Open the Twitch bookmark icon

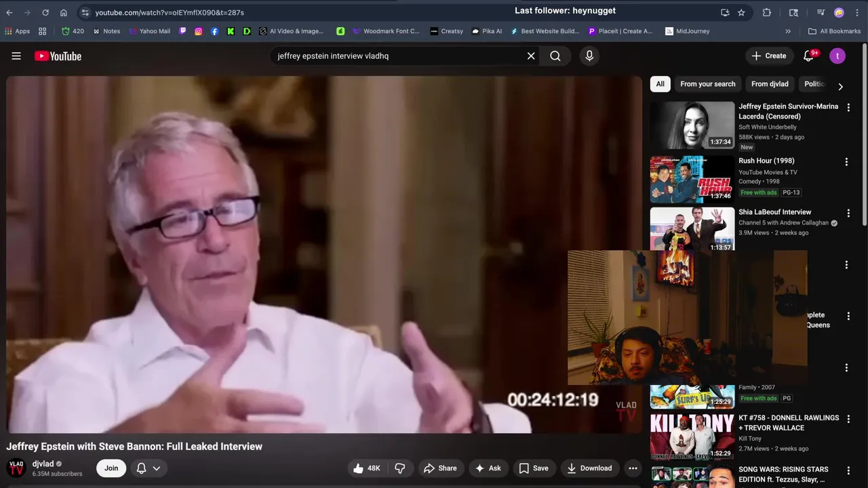tap(182, 31)
